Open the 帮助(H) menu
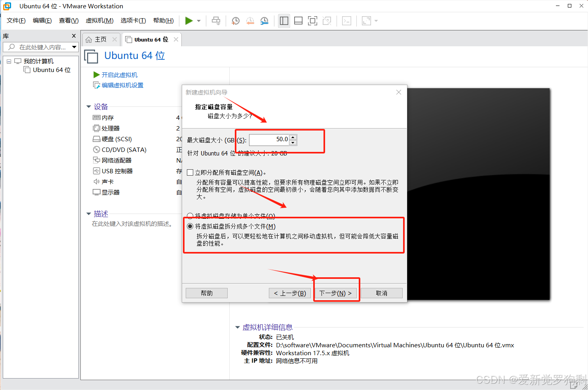 (164, 21)
